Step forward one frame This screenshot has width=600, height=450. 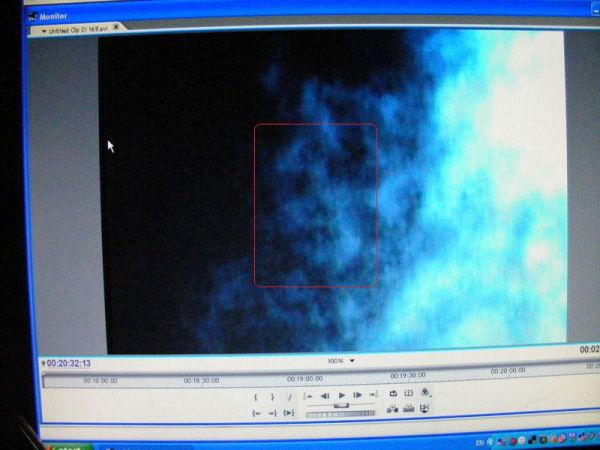(357, 395)
